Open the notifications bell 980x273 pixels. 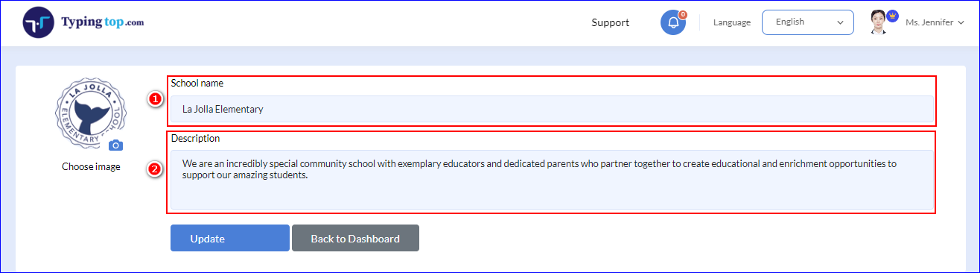[673, 22]
